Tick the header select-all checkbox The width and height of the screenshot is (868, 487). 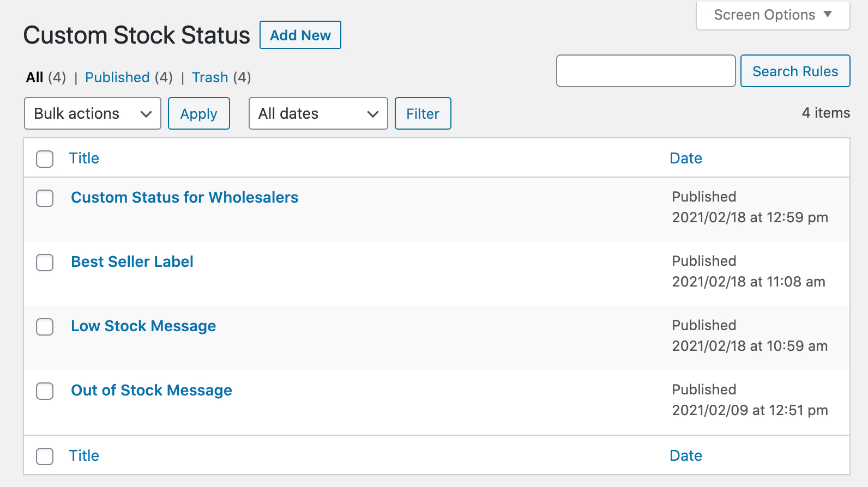(x=45, y=159)
